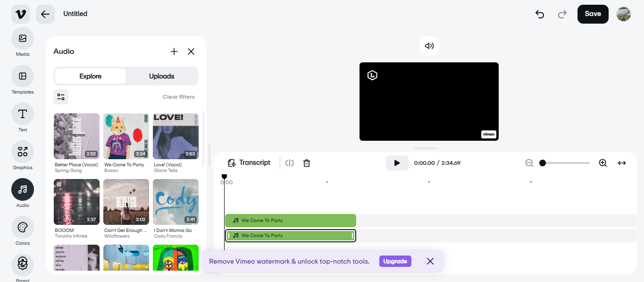Screen dimensions: 644x282
Task: Select Love! (Vocal) track thumbnail
Action: 176,136
